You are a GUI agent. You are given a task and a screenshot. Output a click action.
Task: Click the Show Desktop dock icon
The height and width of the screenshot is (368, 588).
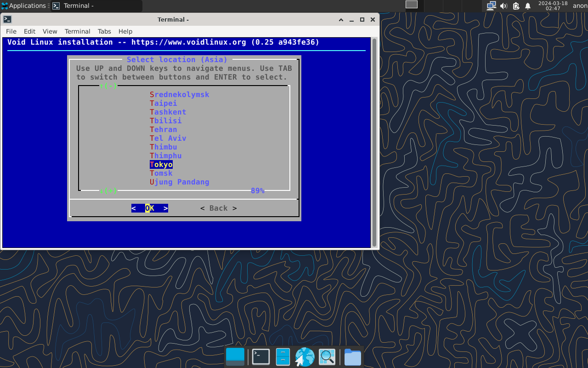(235, 357)
